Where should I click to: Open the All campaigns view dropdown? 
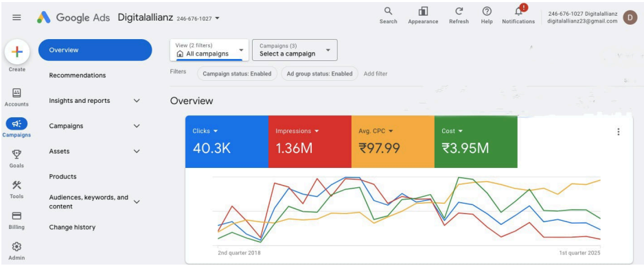tap(209, 50)
